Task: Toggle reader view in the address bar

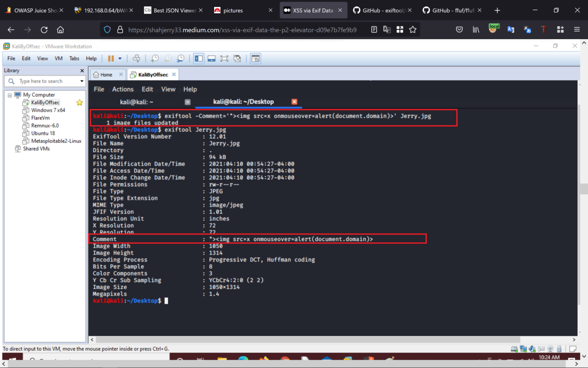Action: click(374, 30)
